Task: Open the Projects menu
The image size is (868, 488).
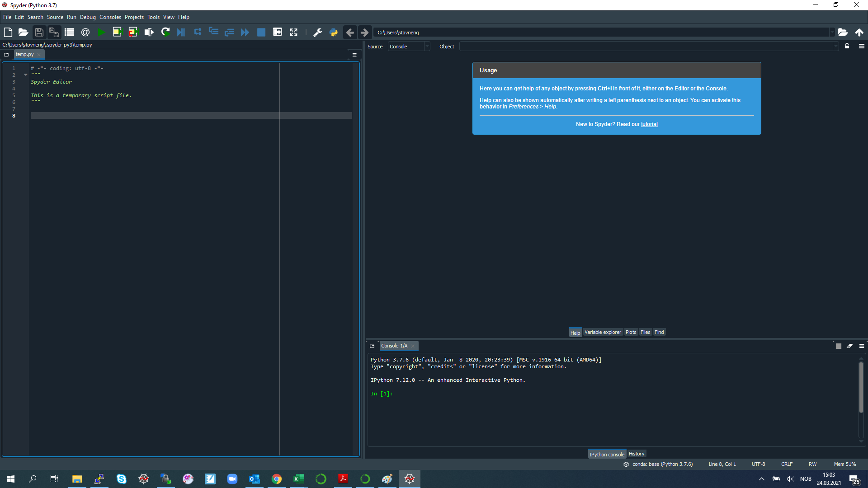Action: click(x=134, y=17)
